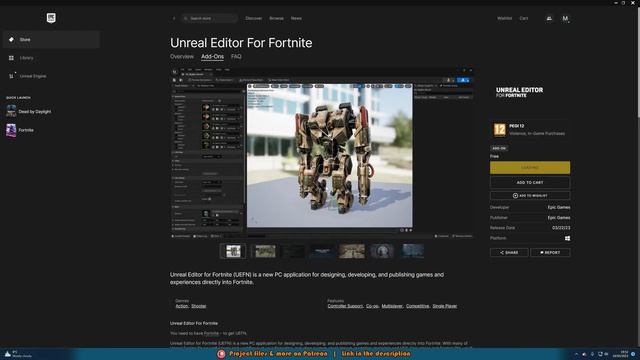
Task: Open the Co-op feature link
Action: 372,306
